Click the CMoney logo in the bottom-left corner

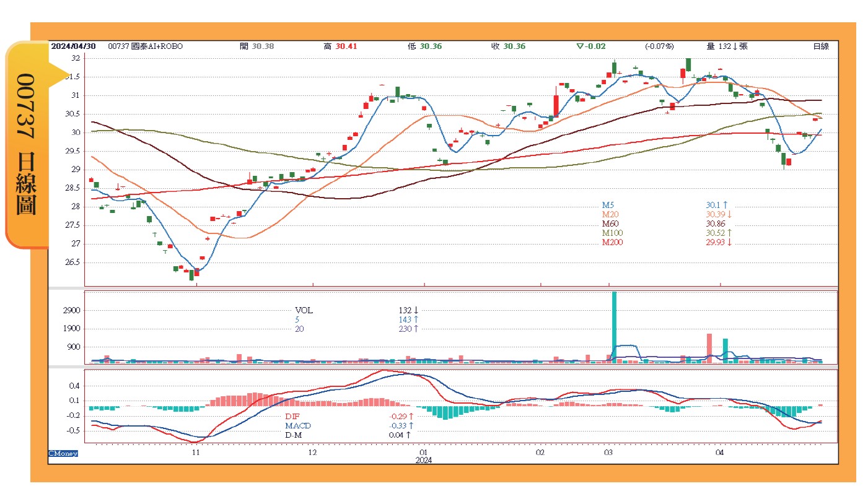[64, 454]
